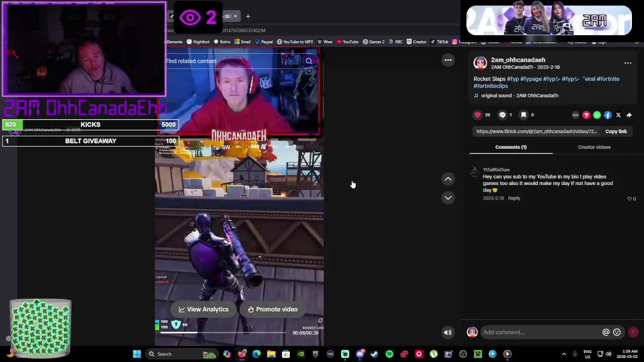This screenshot has height=362, width=644.
Task: Go to next video with down chevron
Action: [448, 198]
